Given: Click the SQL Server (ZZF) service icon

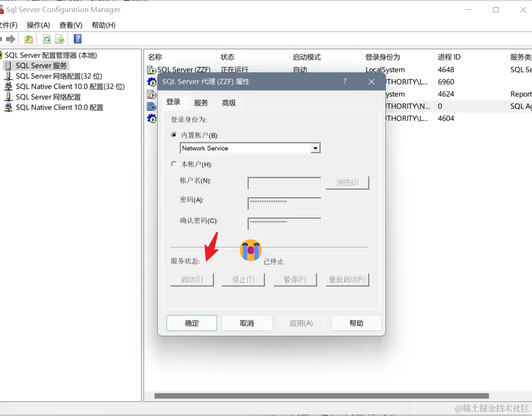Looking at the screenshot, I should click(151, 70).
